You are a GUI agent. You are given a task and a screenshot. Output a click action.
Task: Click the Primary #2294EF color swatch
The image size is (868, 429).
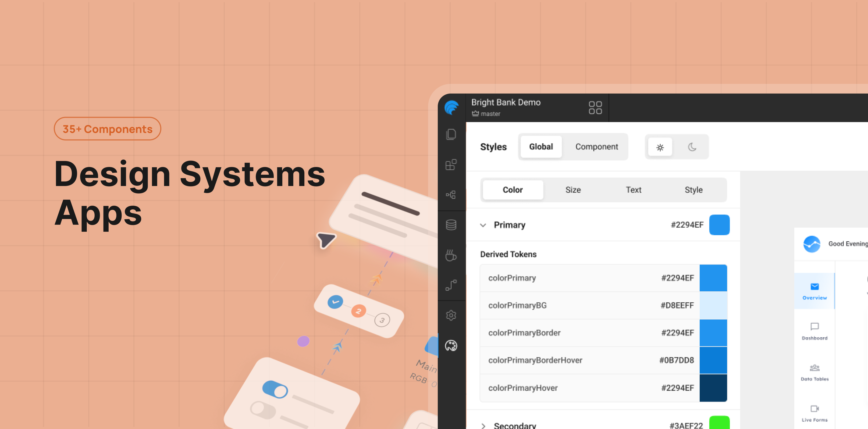pyautogui.click(x=719, y=225)
